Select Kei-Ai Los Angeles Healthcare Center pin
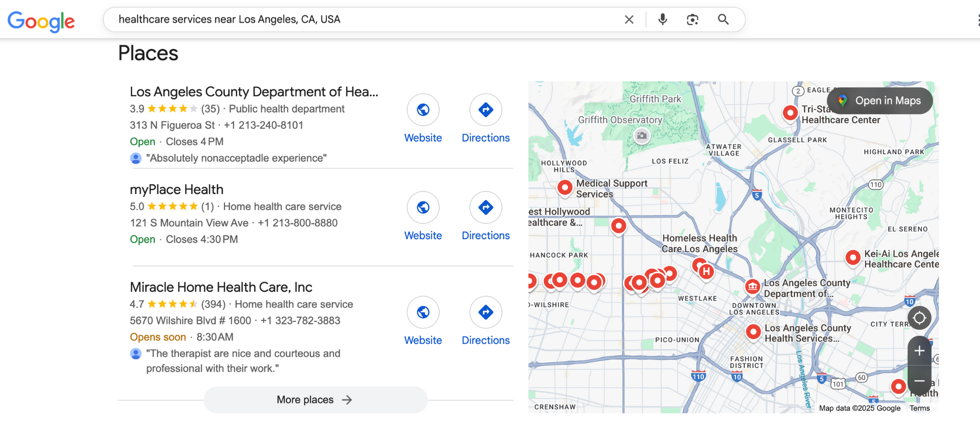This screenshot has height=432, width=980. pos(852,258)
